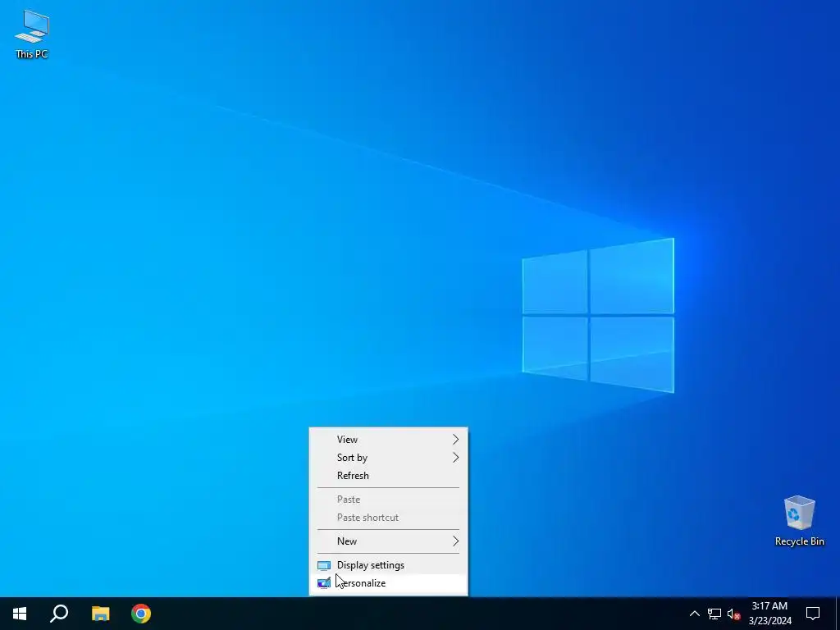Image resolution: width=840 pixels, height=630 pixels.
Task: Expand the New submenu
Action: 388,541
